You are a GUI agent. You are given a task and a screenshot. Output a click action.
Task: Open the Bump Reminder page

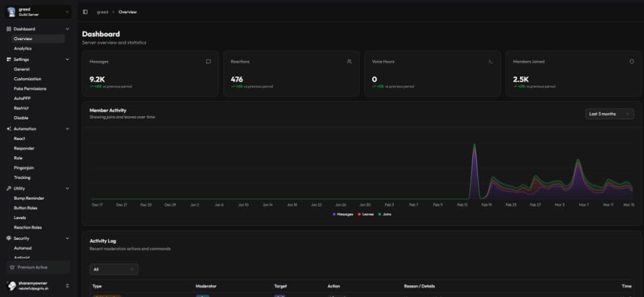(x=29, y=198)
